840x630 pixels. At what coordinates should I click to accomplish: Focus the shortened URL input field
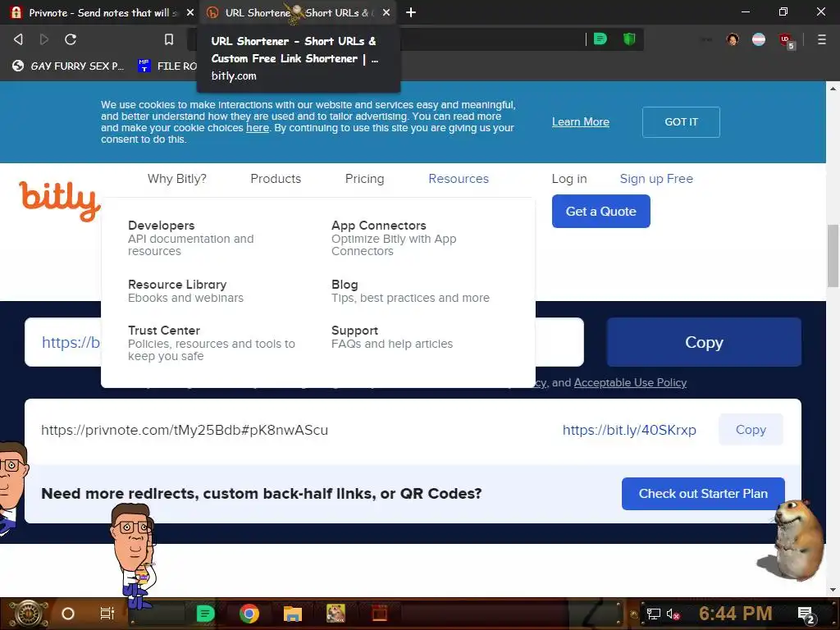304,342
